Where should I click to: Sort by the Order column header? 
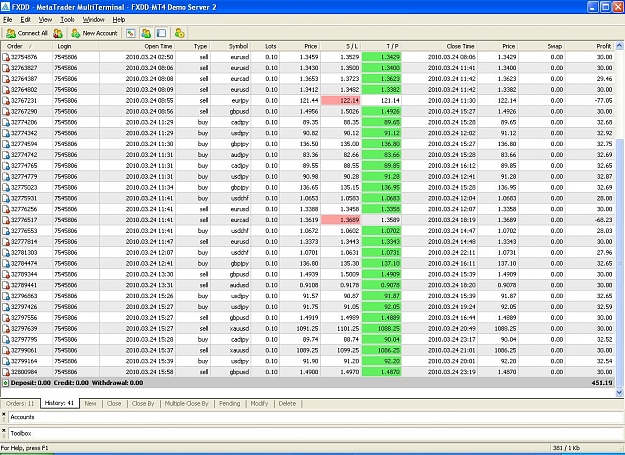27,46
